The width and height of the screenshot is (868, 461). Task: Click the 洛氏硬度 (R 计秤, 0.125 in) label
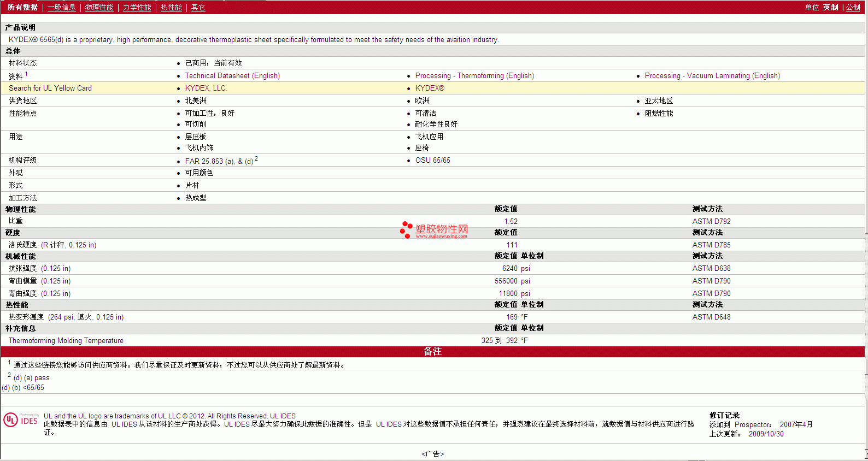(x=52, y=245)
